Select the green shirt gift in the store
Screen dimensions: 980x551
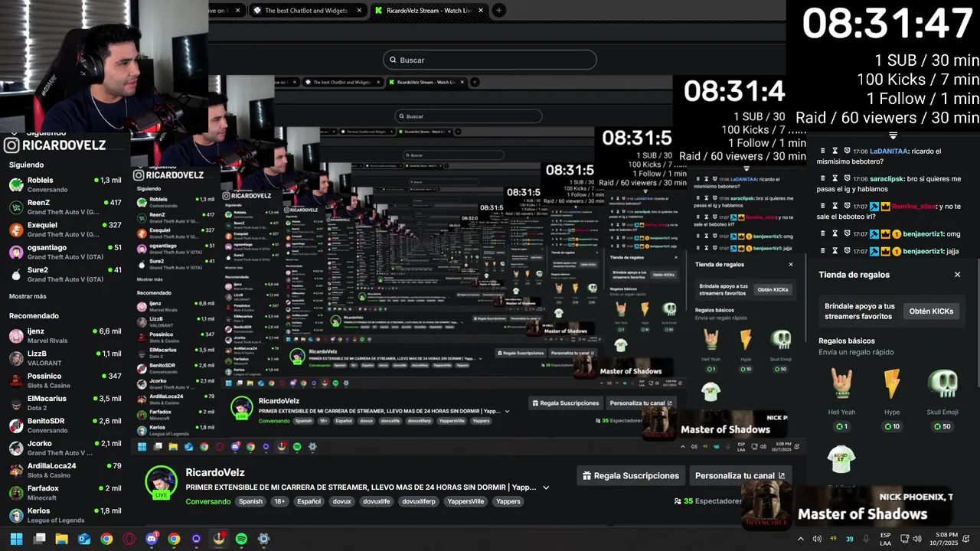tap(841, 459)
